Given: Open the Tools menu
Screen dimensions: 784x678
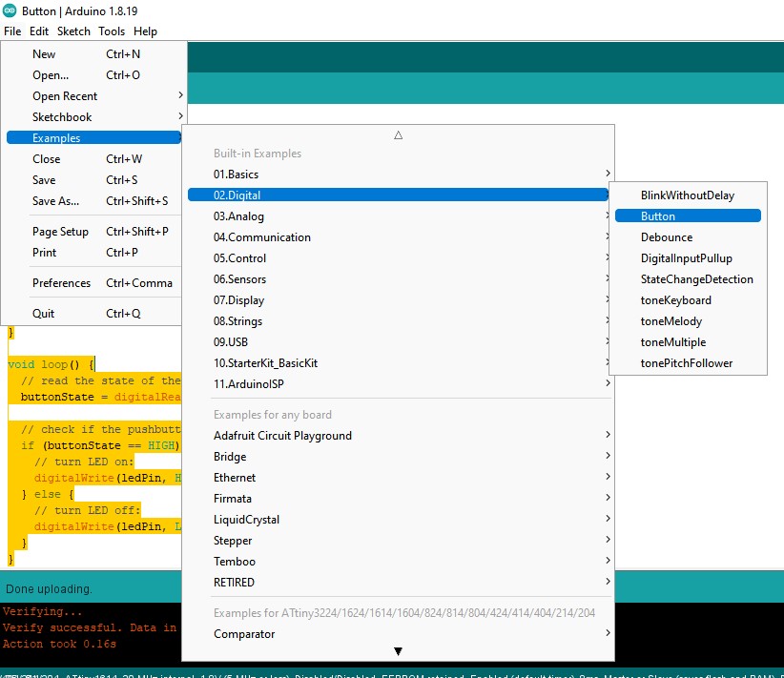Looking at the screenshot, I should point(112,31).
